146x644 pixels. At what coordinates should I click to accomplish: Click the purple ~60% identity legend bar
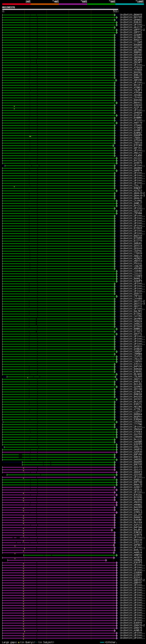(x=73, y=4)
